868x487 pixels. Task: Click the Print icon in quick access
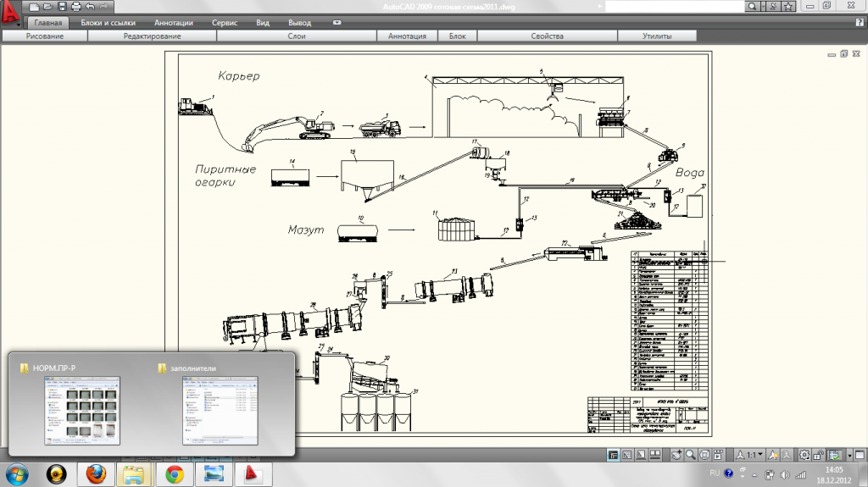click(x=76, y=7)
